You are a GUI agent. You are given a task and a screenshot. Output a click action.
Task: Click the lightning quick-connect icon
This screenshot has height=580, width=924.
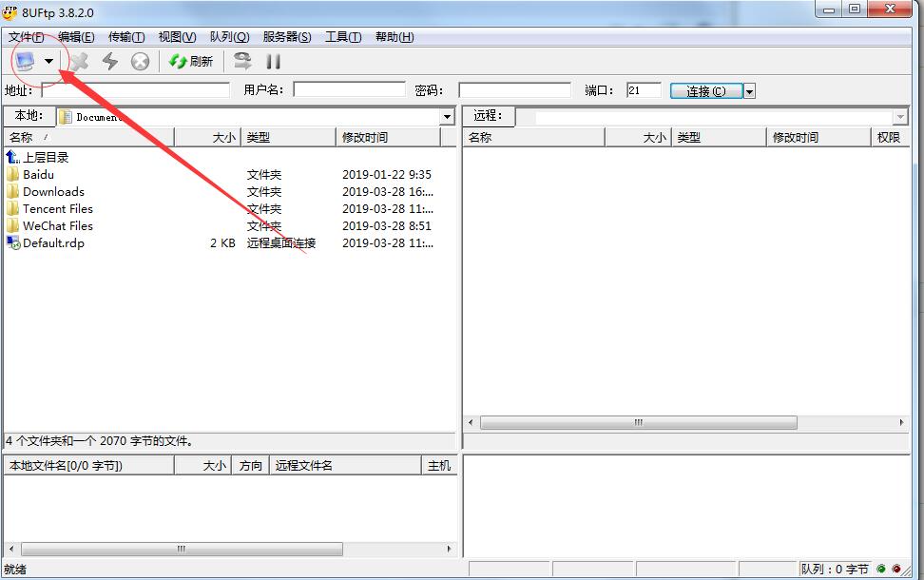point(110,61)
